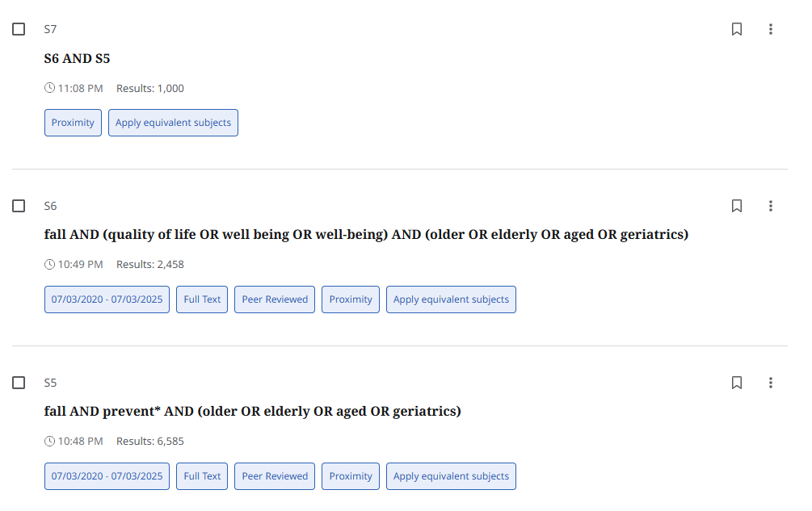Bookmark search S6
Screen dimensions: 812x511
737,206
